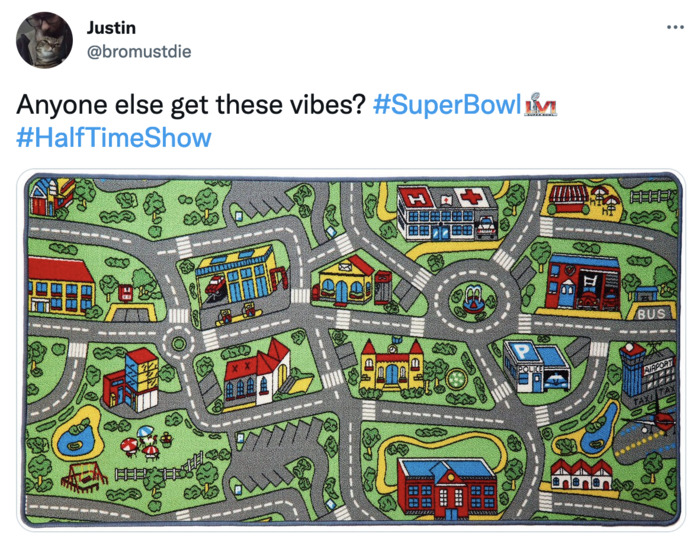Click the church with red roof

pos(257,374)
